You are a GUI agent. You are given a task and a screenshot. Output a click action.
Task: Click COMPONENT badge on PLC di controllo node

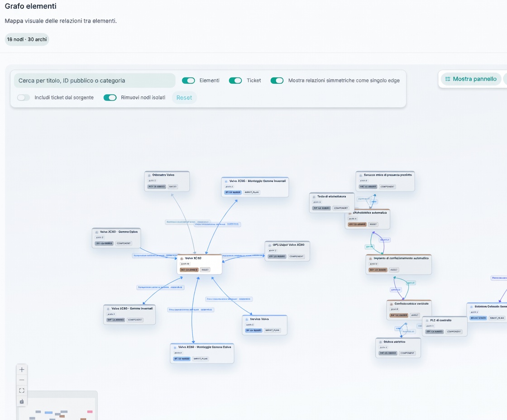[454, 331]
